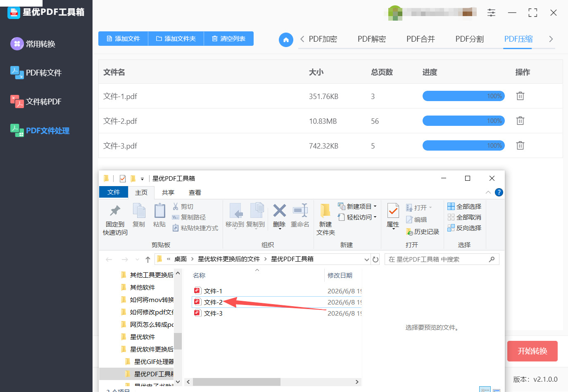
Task: Open the 查看 tab in Explorer
Action: coord(195,193)
